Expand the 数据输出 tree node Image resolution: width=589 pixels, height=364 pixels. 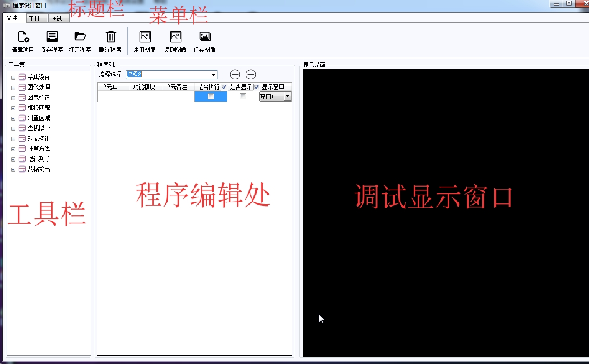pos(13,169)
